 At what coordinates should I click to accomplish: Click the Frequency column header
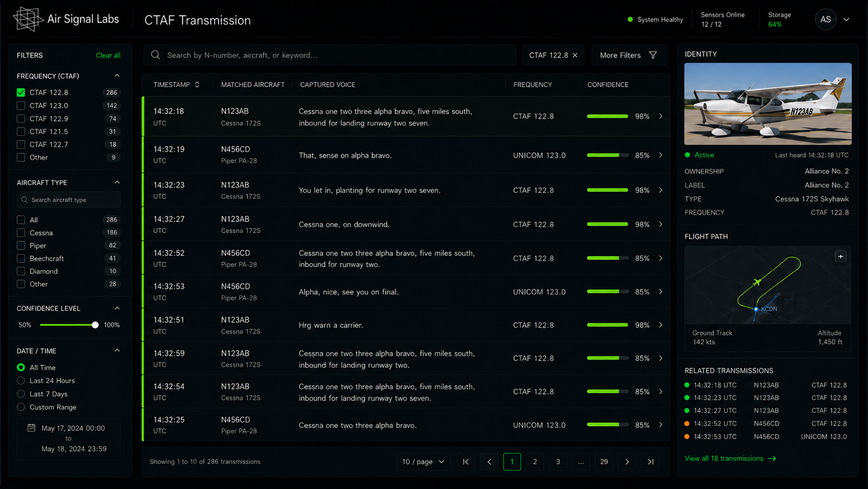533,85
